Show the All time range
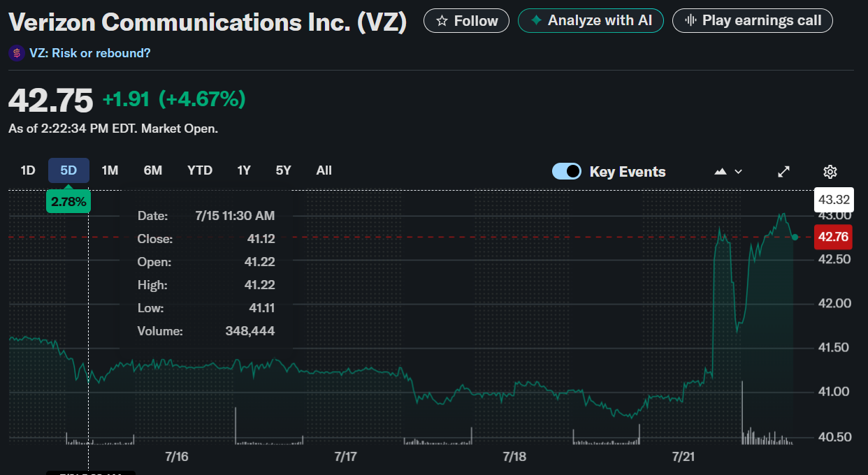 (x=324, y=170)
